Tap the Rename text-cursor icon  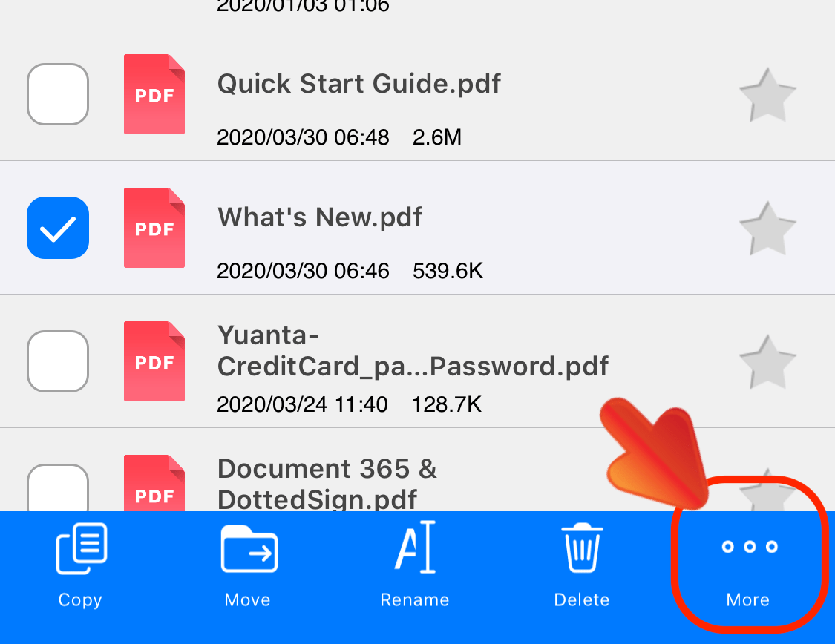tap(414, 547)
